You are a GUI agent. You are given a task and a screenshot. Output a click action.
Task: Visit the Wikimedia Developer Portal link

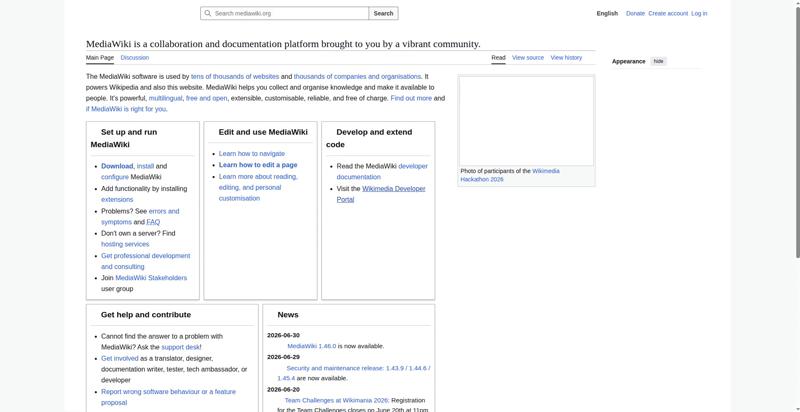[x=381, y=194]
